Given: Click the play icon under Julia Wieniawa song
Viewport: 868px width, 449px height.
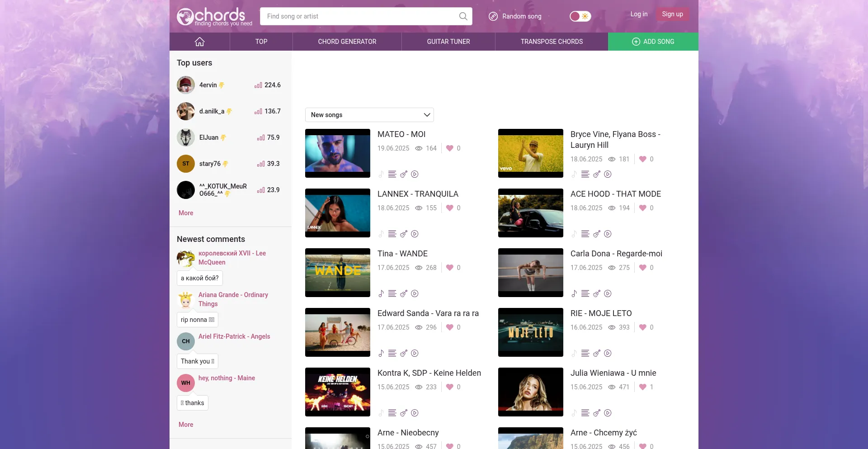Looking at the screenshot, I should [x=608, y=413].
